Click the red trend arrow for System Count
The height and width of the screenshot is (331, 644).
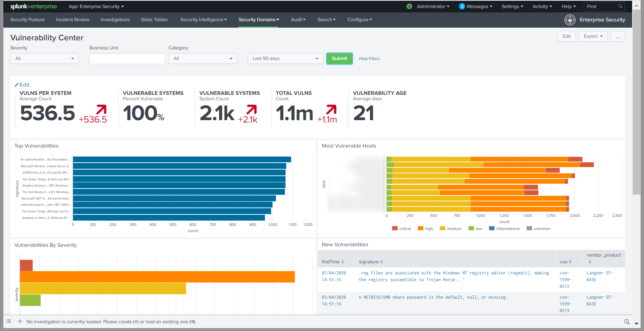[x=252, y=110]
